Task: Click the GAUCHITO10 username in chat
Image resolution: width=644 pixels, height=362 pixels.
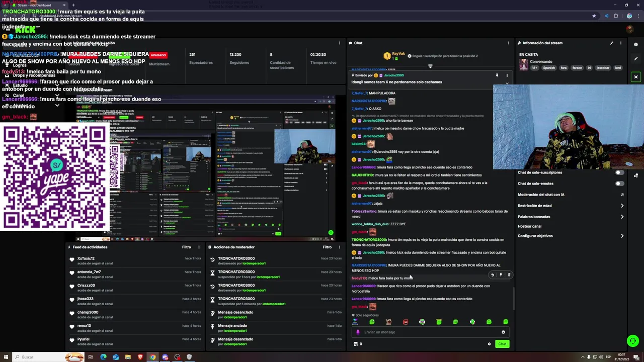Action: (x=362, y=175)
